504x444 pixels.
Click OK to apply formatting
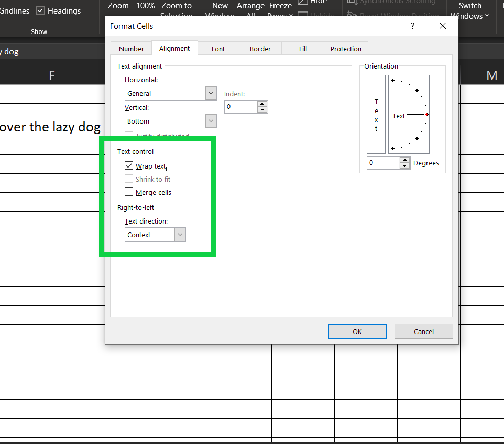357,331
